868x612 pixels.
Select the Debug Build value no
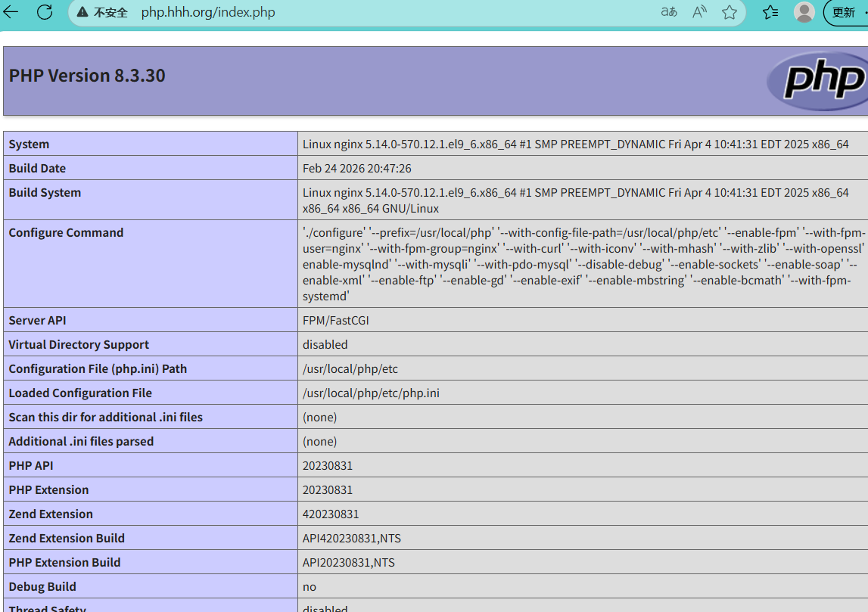coord(309,587)
